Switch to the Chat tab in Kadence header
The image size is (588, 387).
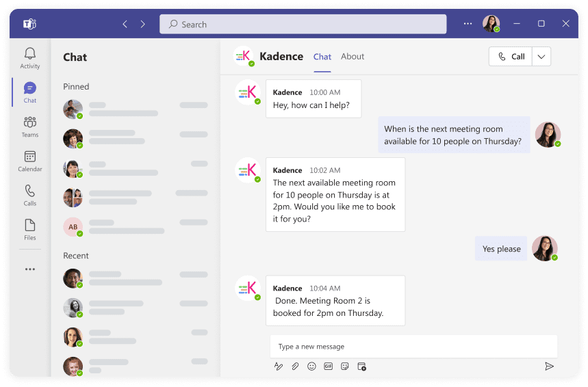click(322, 57)
